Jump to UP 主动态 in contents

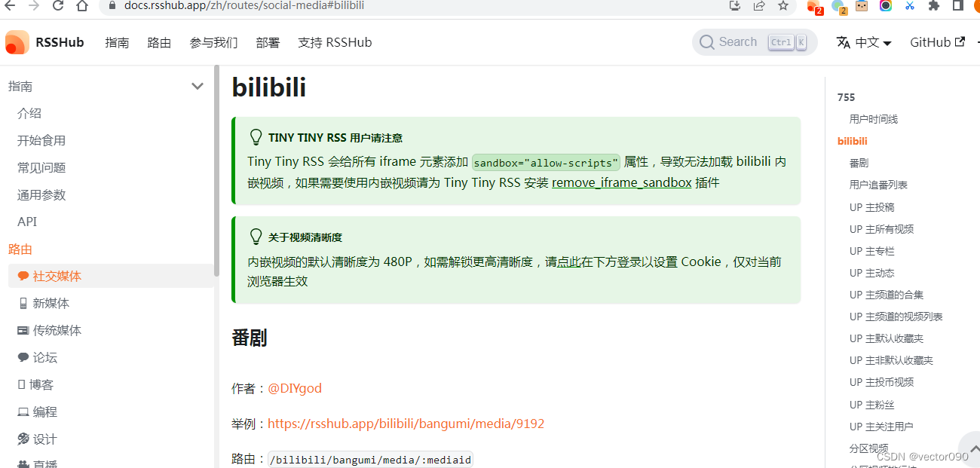[x=872, y=273]
